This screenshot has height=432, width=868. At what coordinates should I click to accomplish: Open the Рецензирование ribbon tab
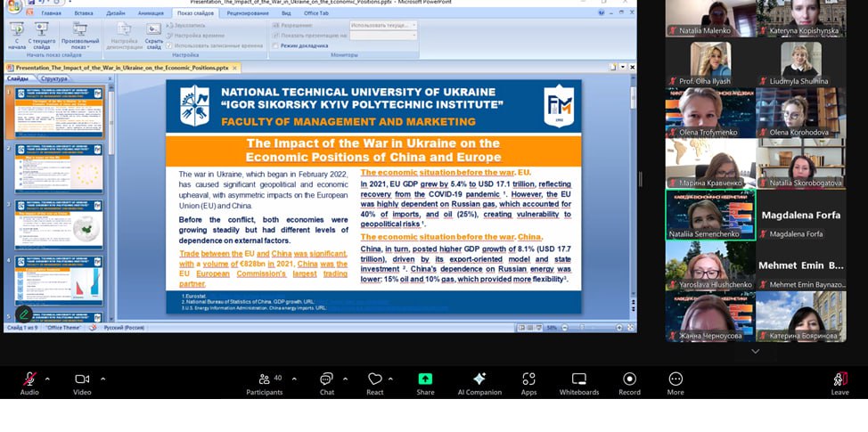[248, 12]
